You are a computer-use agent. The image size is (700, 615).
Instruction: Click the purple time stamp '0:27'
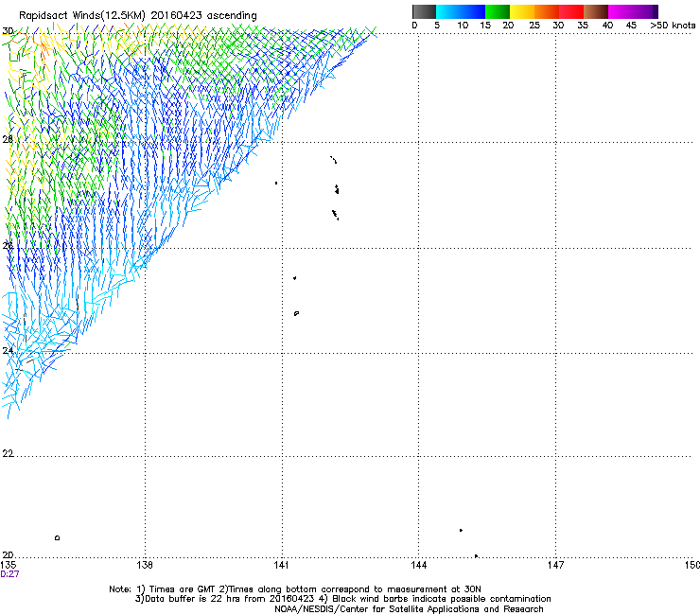pos(9,574)
